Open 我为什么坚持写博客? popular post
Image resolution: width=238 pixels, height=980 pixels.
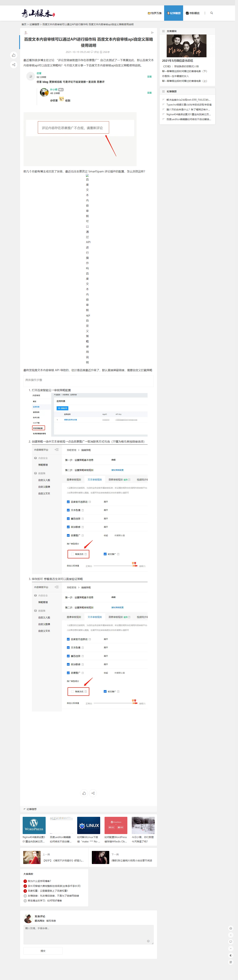pyautogui.click(x=39, y=881)
